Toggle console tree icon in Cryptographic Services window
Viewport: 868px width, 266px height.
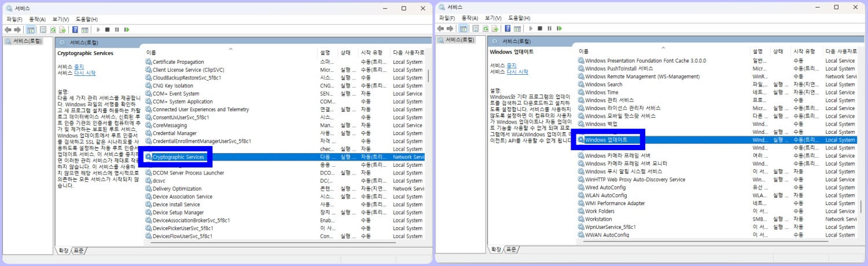click(x=31, y=30)
